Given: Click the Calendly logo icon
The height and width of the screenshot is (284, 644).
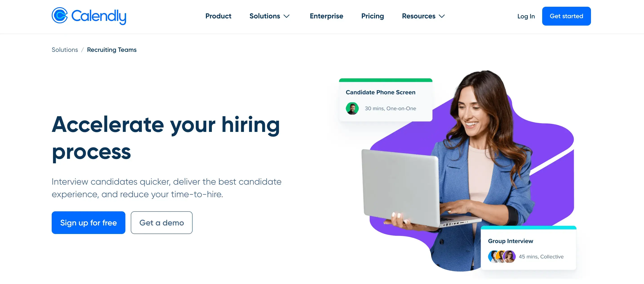Looking at the screenshot, I should tap(59, 16).
